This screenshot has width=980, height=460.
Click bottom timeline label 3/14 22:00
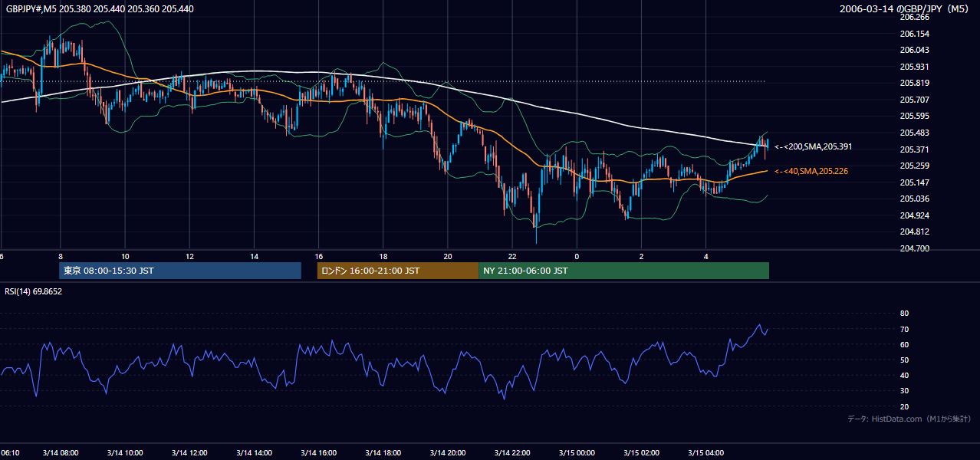click(x=512, y=453)
